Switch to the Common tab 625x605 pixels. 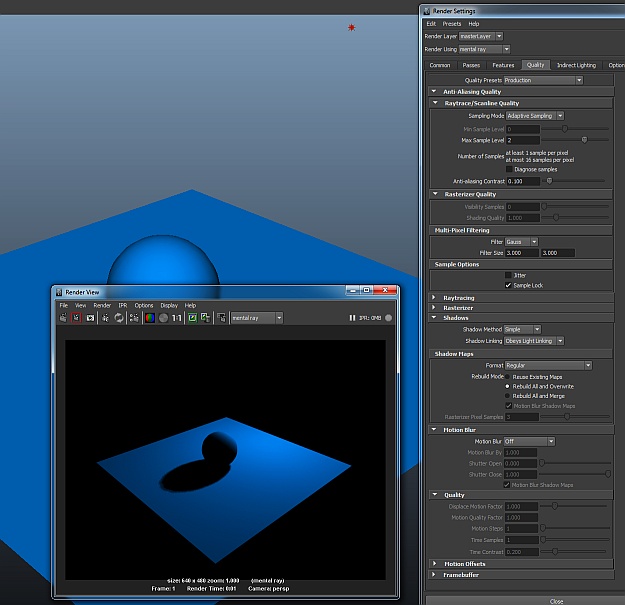coord(440,65)
